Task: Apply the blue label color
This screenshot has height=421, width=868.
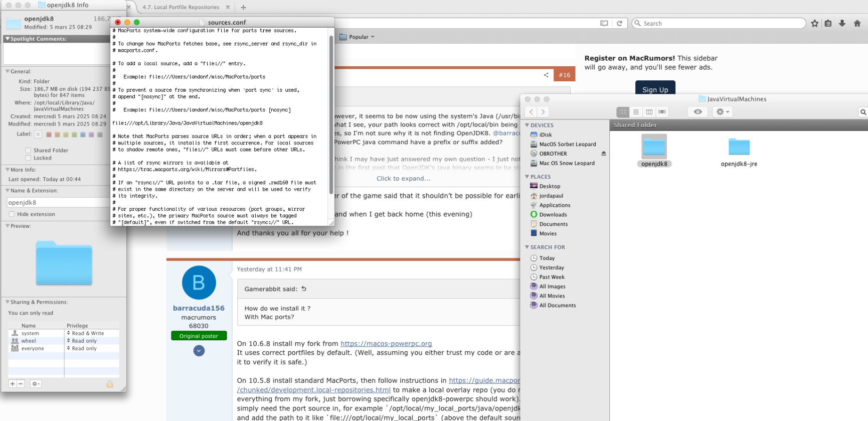Action: click(x=83, y=134)
